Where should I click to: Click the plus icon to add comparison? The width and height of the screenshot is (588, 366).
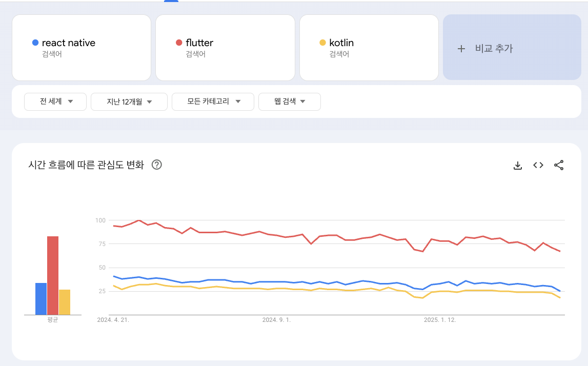(x=461, y=49)
